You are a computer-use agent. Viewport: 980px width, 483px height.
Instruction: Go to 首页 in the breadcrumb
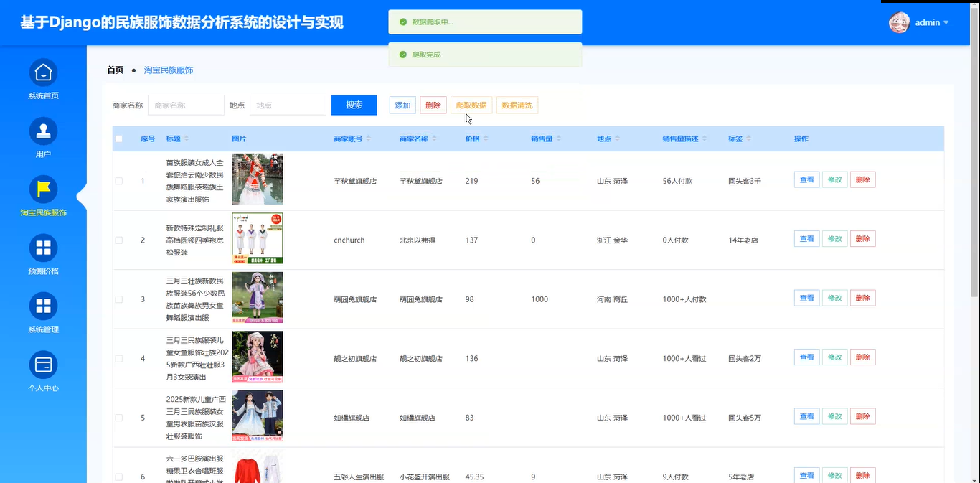[115, 70]
